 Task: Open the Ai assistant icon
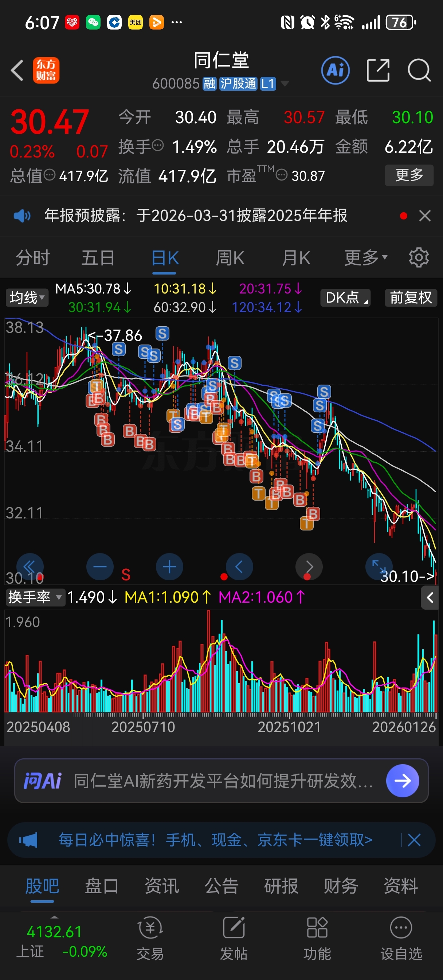[x=336, y=70]
